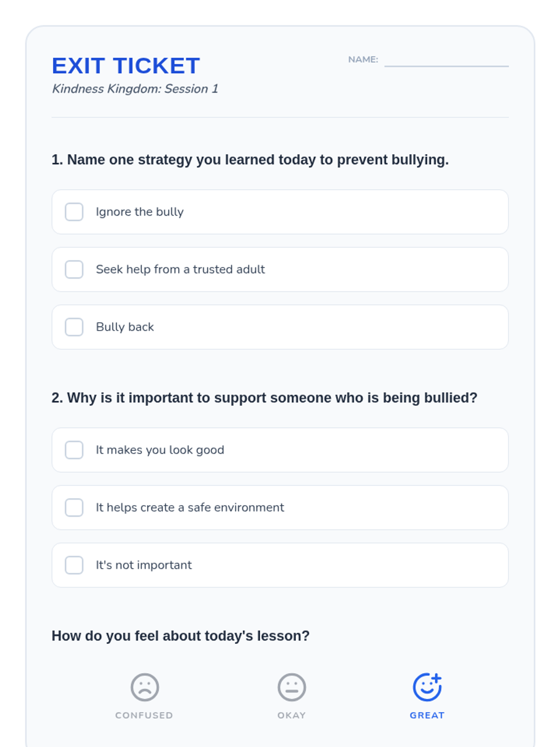Check 'It helps create a safe environment' box
560x747 pixels.
74,507
